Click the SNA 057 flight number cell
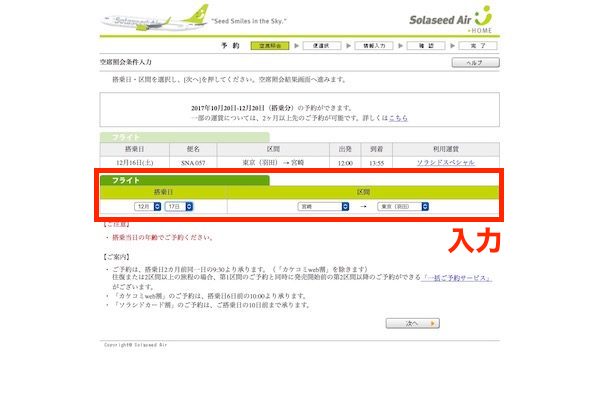The width and height of the screenshot is (600, 400). coord(193,163)
